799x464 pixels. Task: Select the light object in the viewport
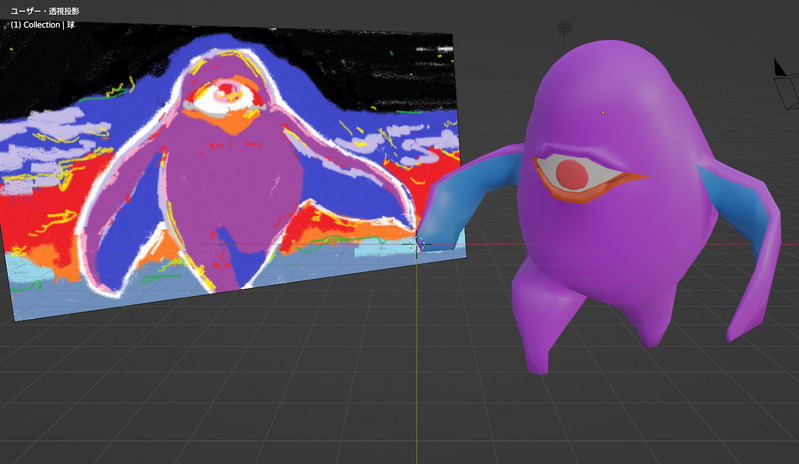click(x=565, y=28)
